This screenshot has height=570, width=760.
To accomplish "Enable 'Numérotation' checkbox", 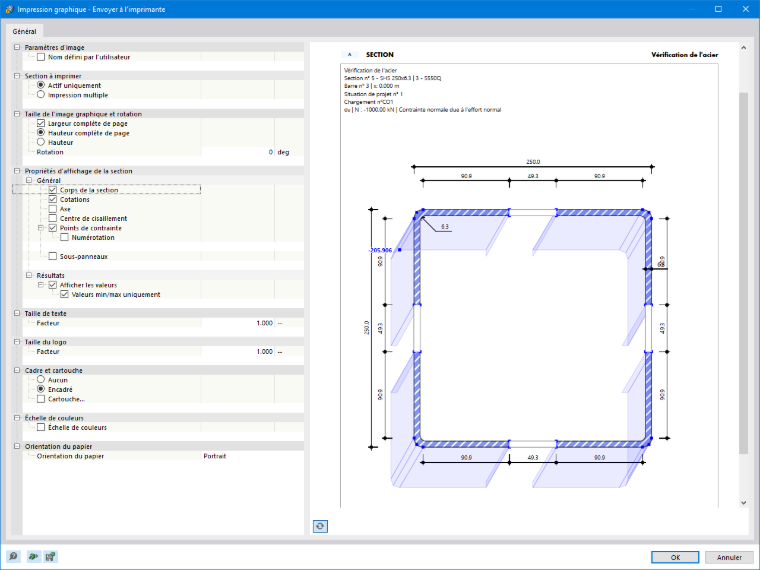I will pyautogui.click(x=64, y=238).
